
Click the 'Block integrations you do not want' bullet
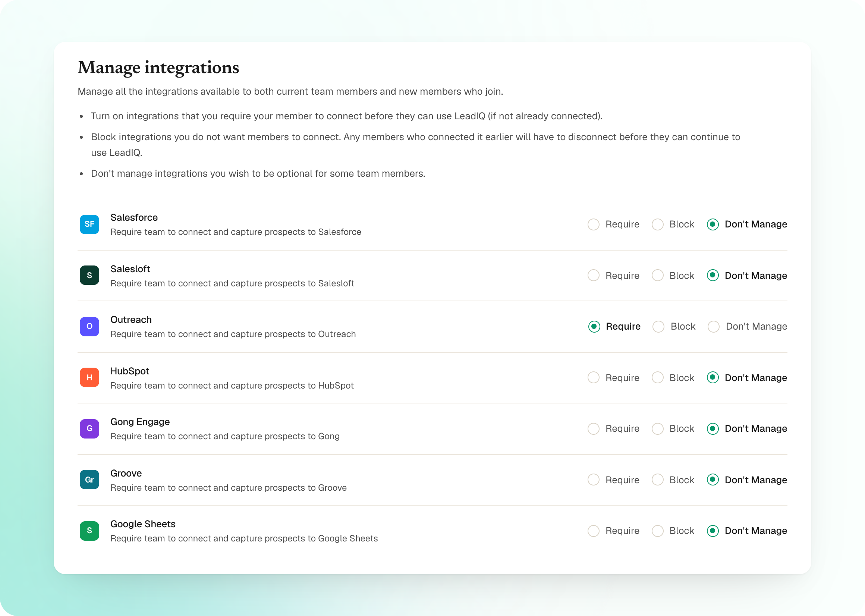click(x=416, y=145)
